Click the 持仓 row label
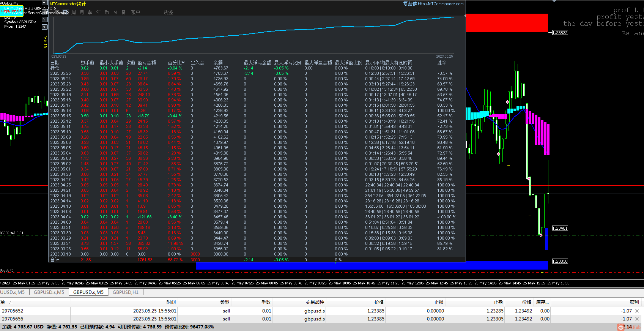The width and height of the screenshot is (644, 333). (x=55, y=68)
